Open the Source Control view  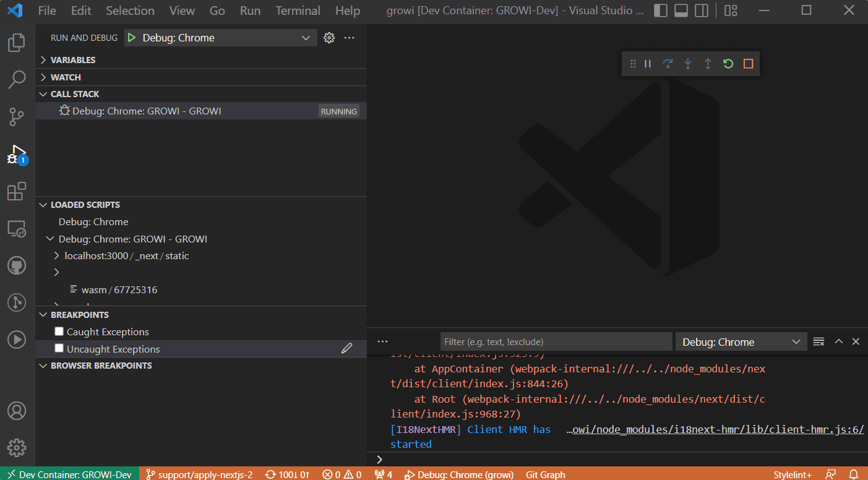pos(17,116)
